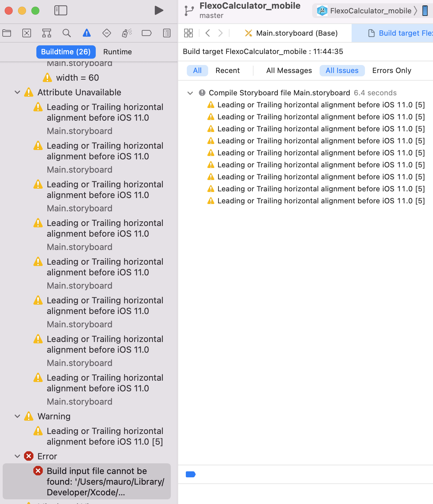Click the '6.4 seconds' duration text
This screenshot has height=504, width=433.
tap(375, 93)
